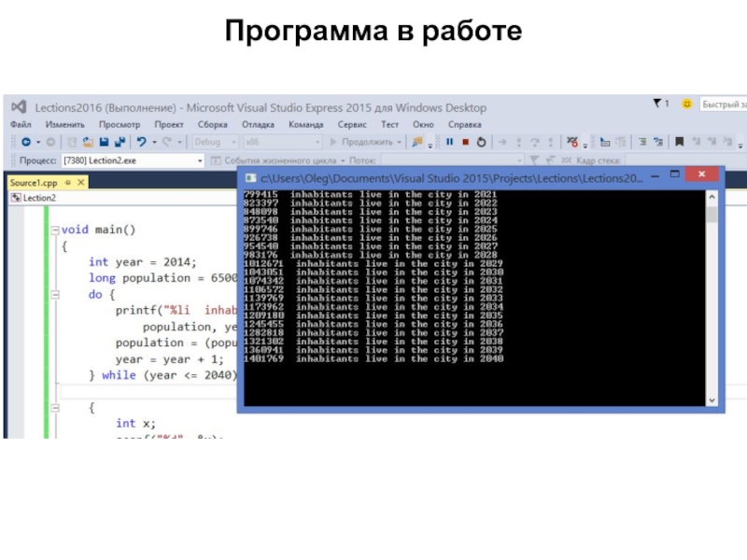Open the Файл menu

(x=21, y=125)
